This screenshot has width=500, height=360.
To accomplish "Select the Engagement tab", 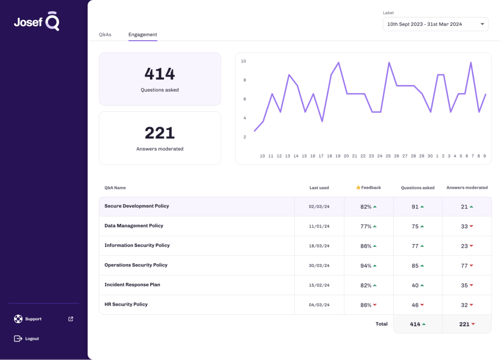I will (x=143, y=35).
